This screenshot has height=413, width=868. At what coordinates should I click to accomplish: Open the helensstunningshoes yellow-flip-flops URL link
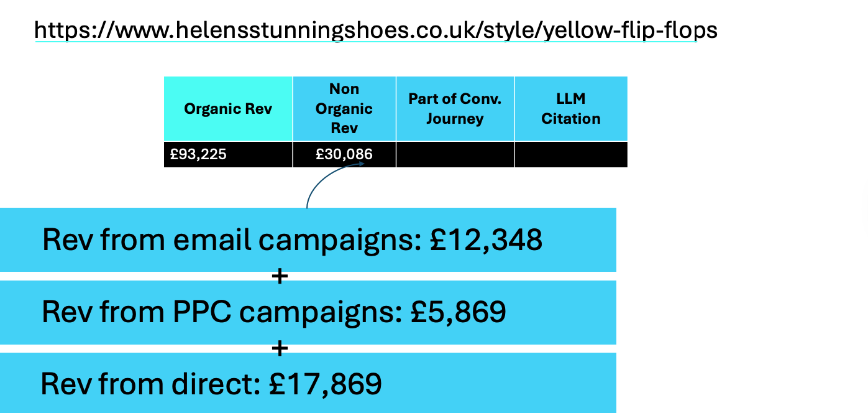(x=376, y=29)
